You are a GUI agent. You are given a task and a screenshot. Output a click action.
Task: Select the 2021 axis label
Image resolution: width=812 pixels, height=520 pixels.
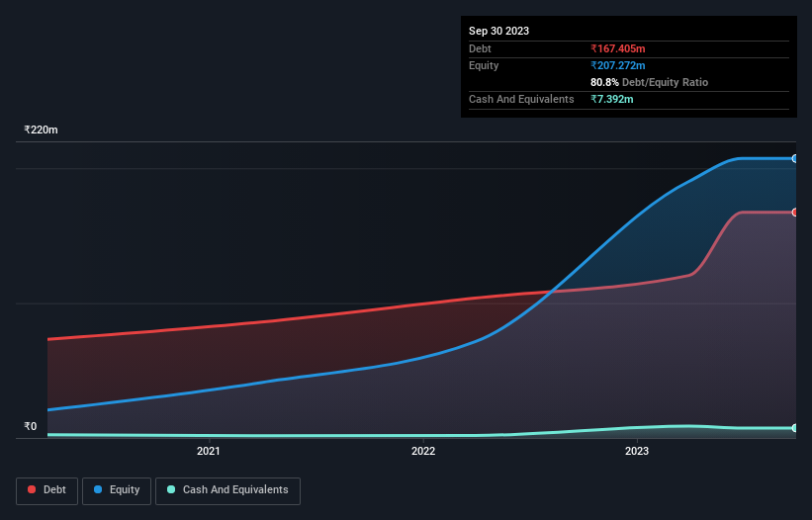pyautogui.click(x=208, y=451)
